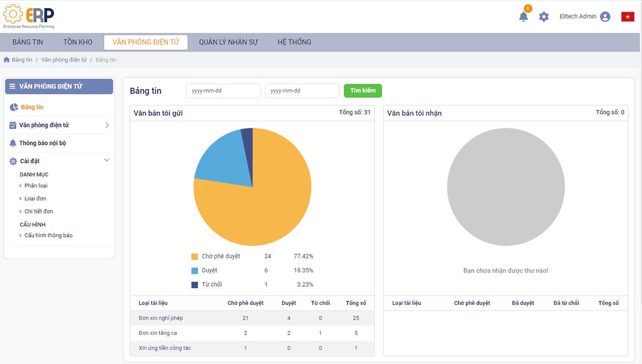Open Cấu hình thông báo link
The width and height of the screenshot is (642, 364).
click(x=48, y=236)
